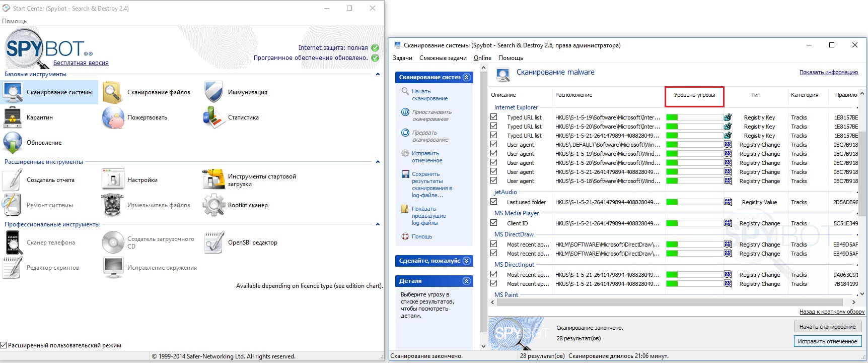Click the Пожертвовать piggy bank icon

point(113,117)
